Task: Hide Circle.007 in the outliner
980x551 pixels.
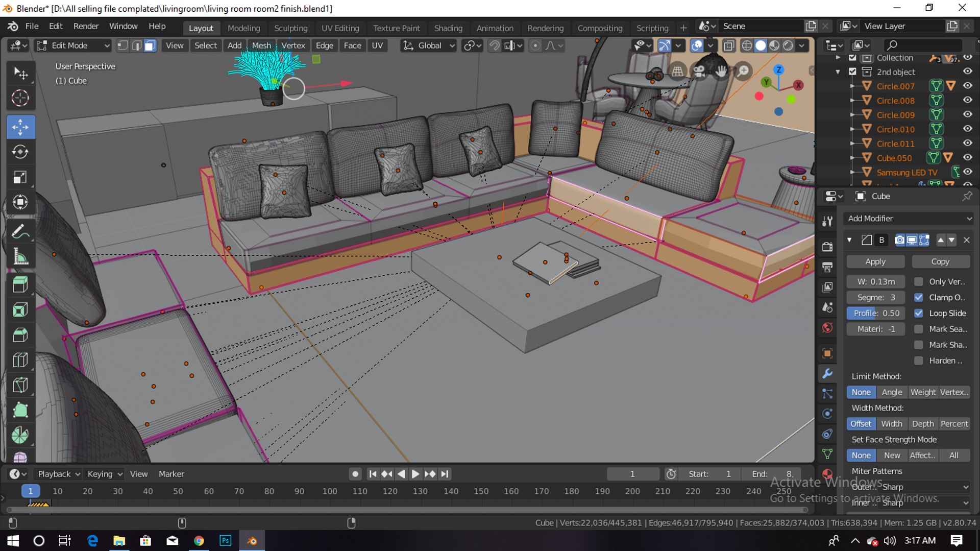Action: (x=967, y=86)
